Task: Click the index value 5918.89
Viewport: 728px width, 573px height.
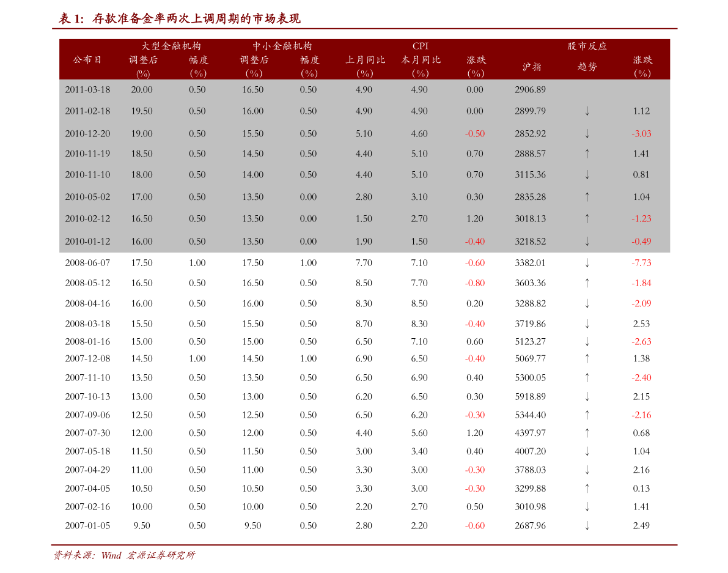Action: pyautogui.click(x=530, y=396)
